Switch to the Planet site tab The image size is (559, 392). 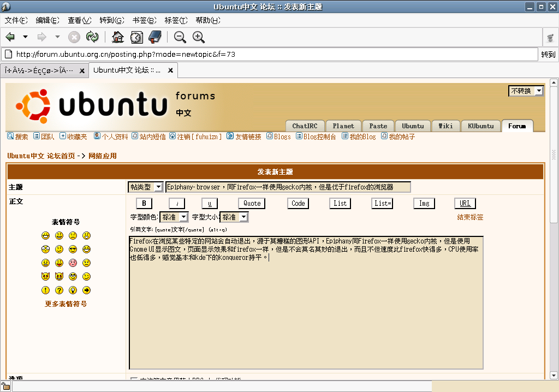pyautogui.click(x=344, y=126)
